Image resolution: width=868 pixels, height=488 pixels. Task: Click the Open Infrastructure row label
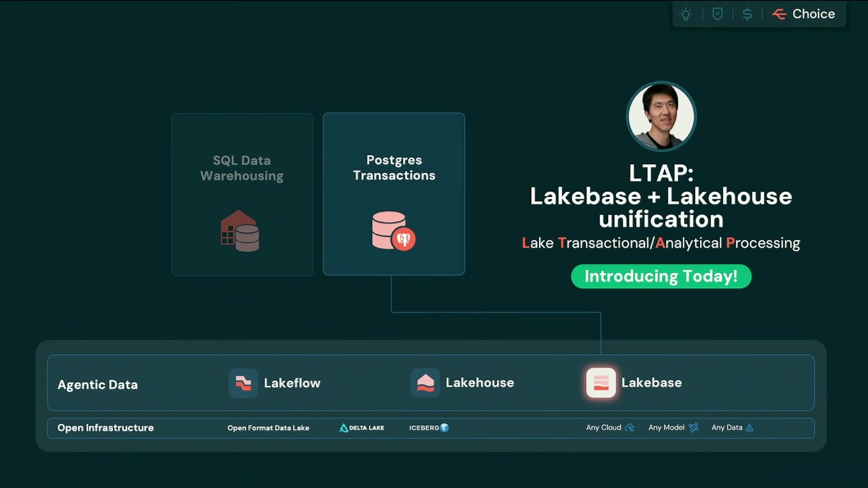[x=105, y=428]
